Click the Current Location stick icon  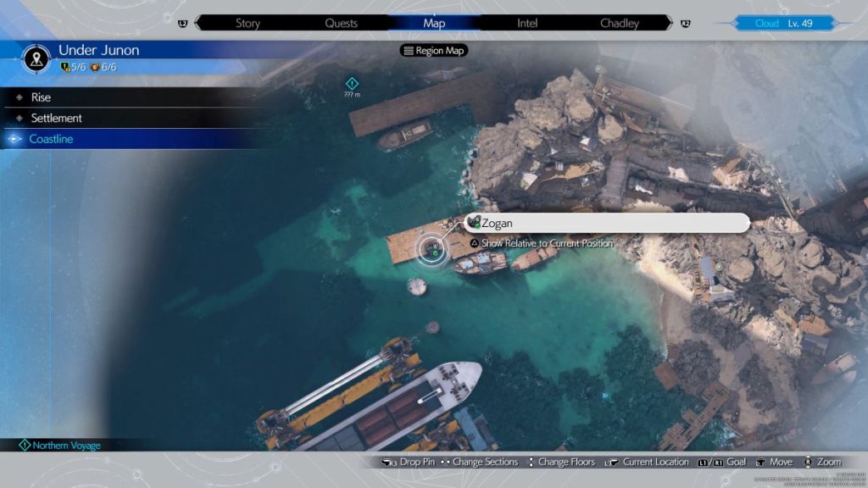(611, 462)
